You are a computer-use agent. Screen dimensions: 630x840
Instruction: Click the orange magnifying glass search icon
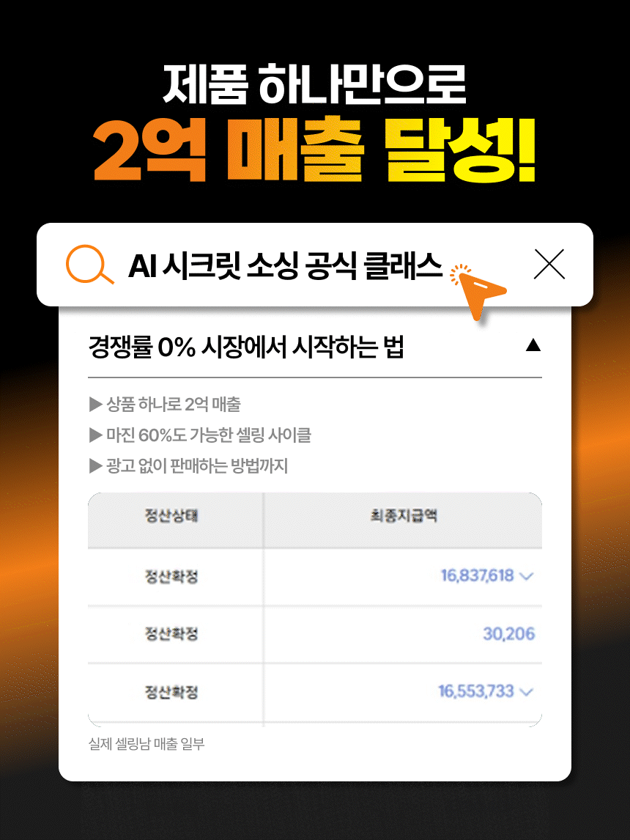(89, 264)
